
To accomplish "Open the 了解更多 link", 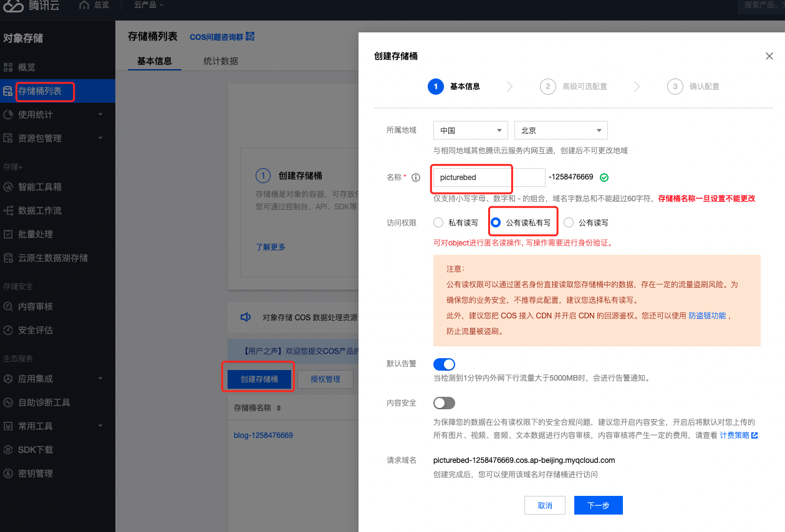I will 271,247.
